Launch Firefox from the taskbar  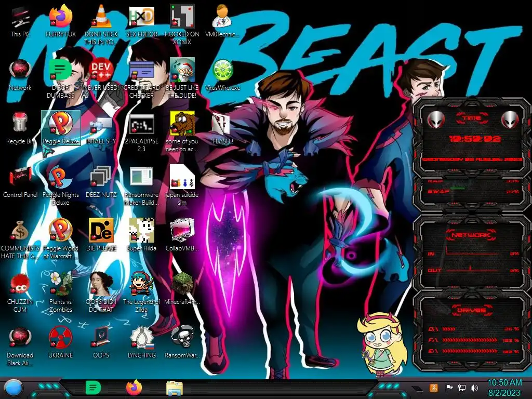[x=134, y=388]
